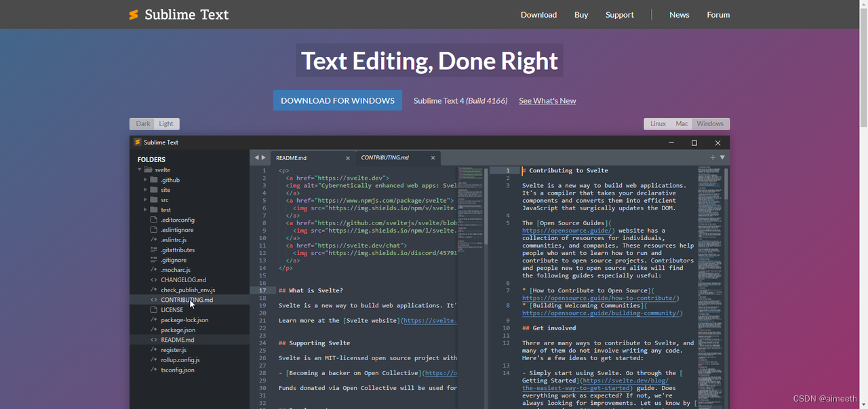Click the lines icon beside .gitattributes

pyautogui.click(x=154, y=250)
